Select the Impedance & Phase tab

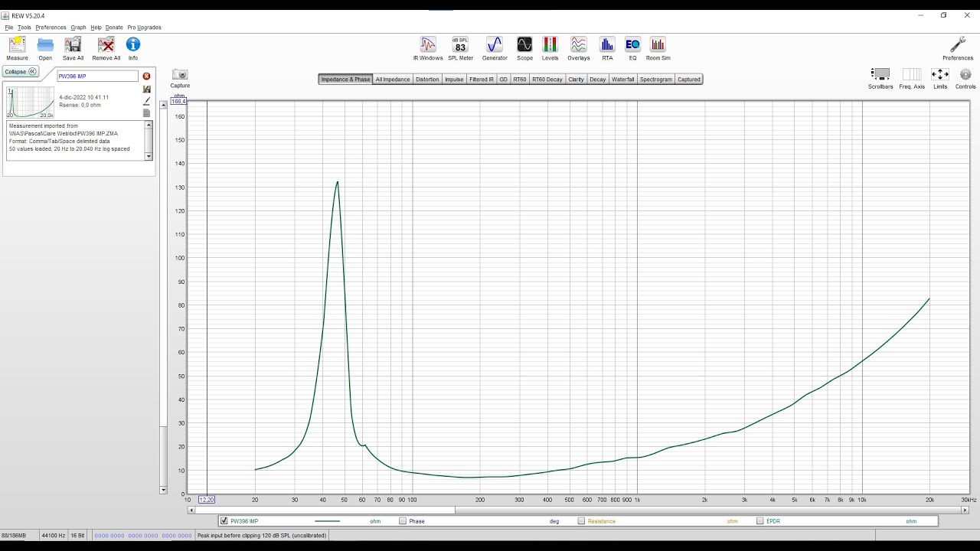click(x=345, y=80)
